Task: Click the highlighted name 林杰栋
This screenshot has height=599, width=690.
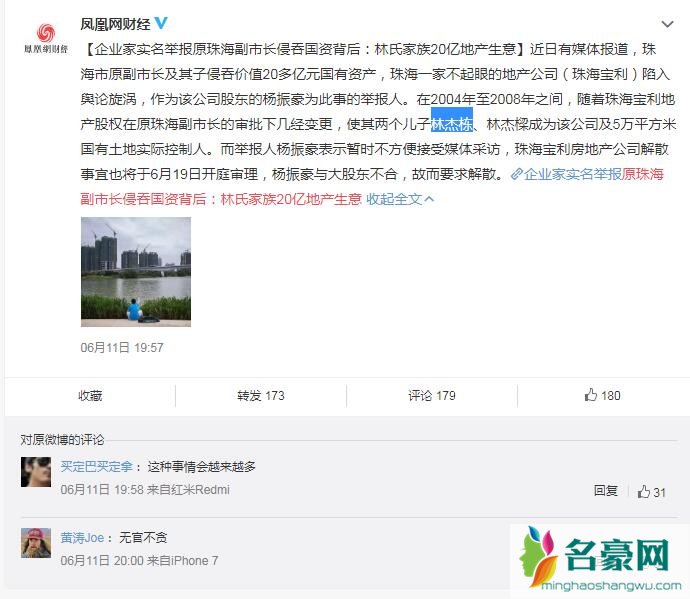Action: click(451, 124)
